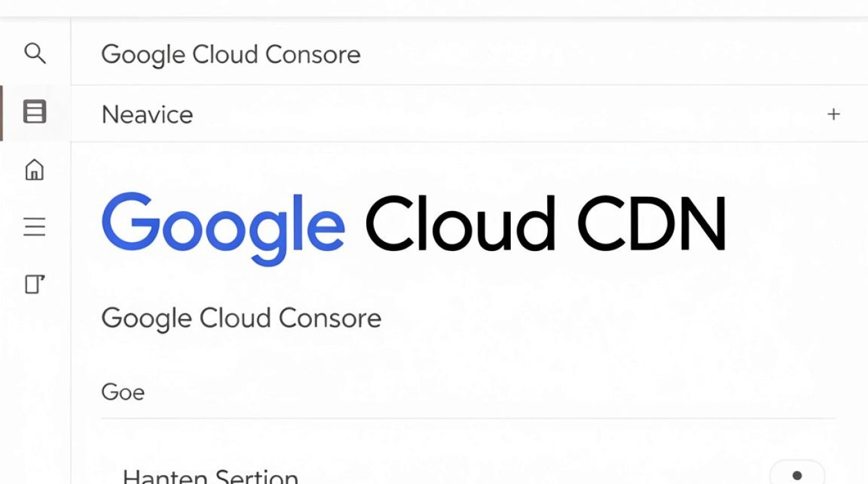Click the letters CDN in the heading

pos(652,223)
